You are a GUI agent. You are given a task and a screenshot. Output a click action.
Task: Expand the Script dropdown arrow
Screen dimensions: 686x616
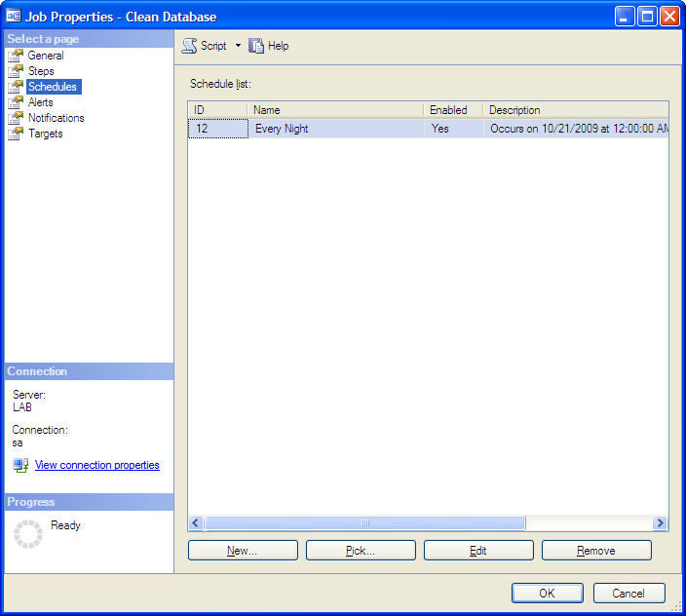[x=238, y=46]
